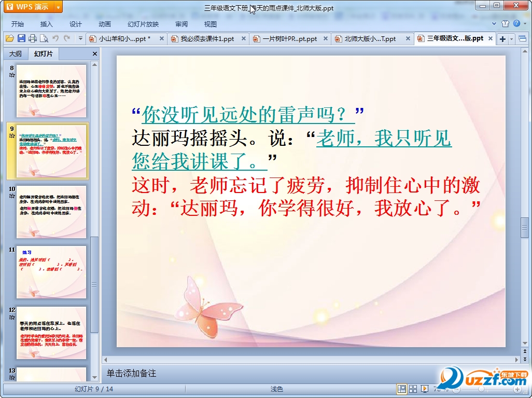Click previous slide double-arrow button
This screenshot has height=398, width=532.
click(x=525, y=351)
